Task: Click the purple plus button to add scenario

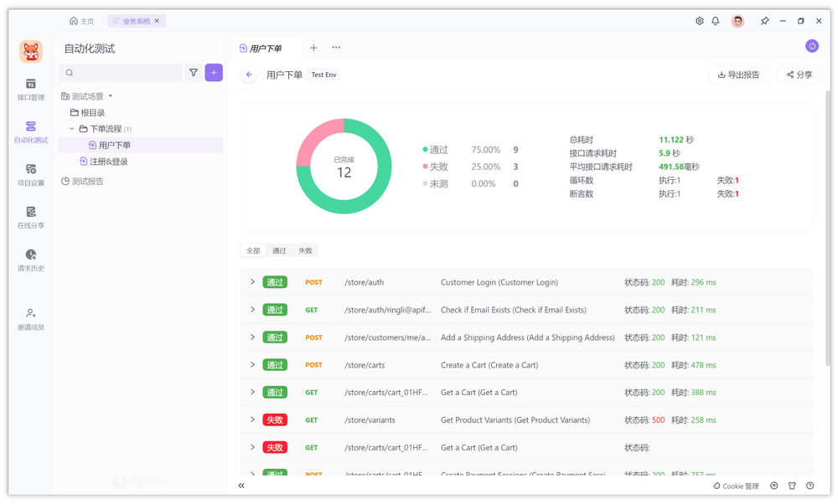Action: (214, 73)
